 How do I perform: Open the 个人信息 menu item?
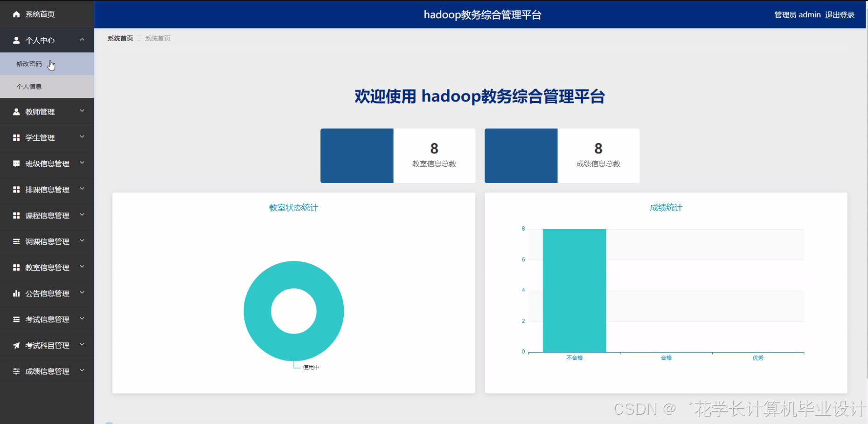click(x=29, y=86)
